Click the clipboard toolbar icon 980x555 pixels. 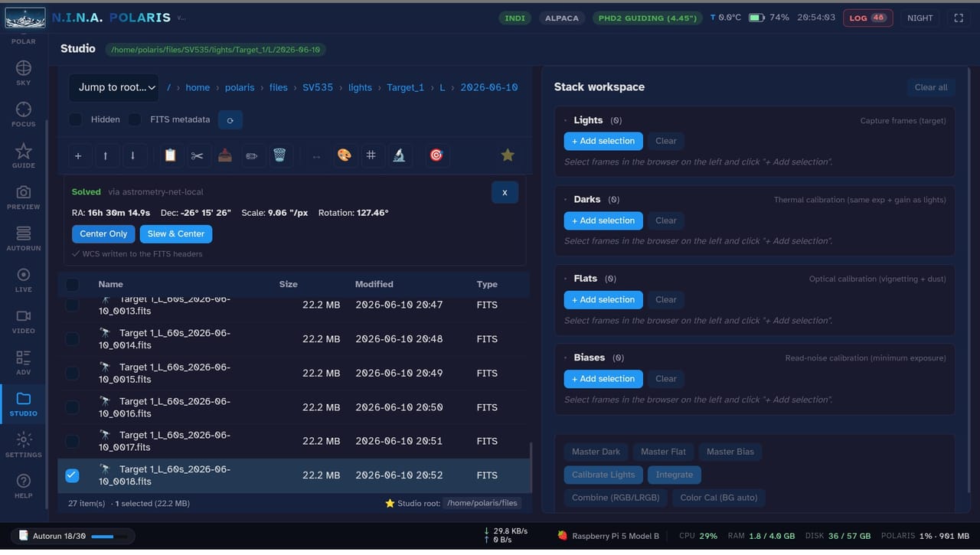pyautogui.click(x=170, y=155)
